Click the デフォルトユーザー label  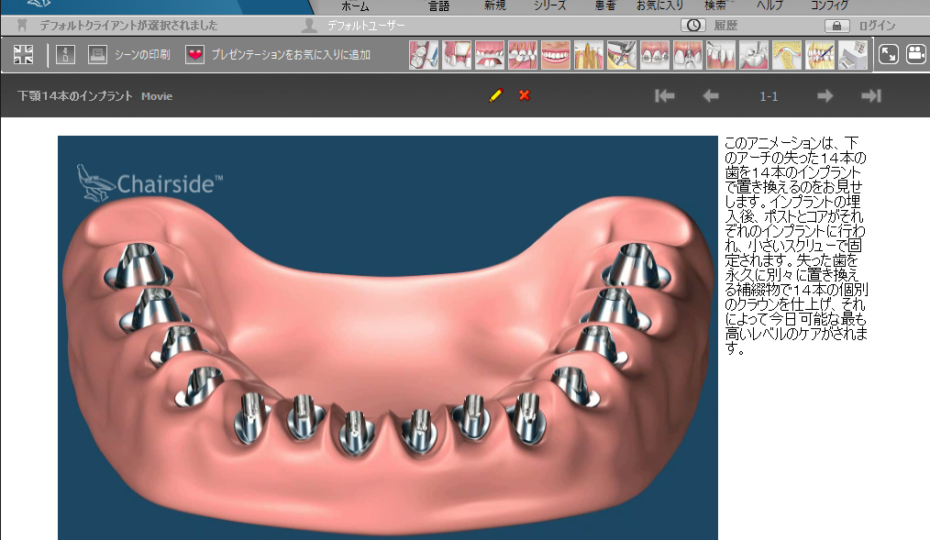tap(366, 26)
